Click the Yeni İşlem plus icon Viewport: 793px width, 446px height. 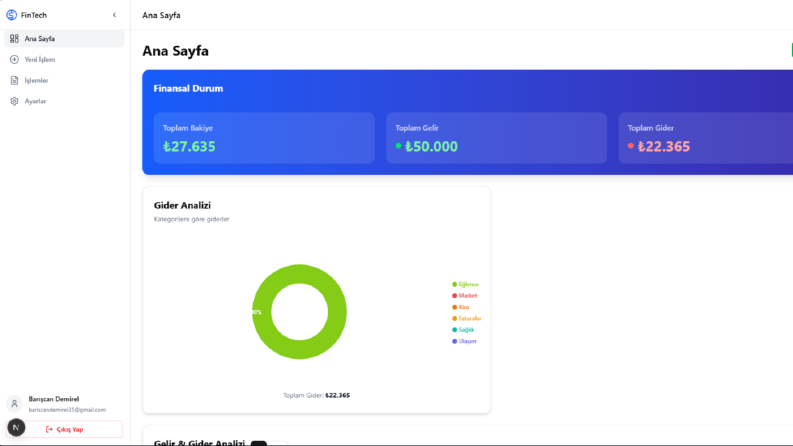(x=14, y=60)
